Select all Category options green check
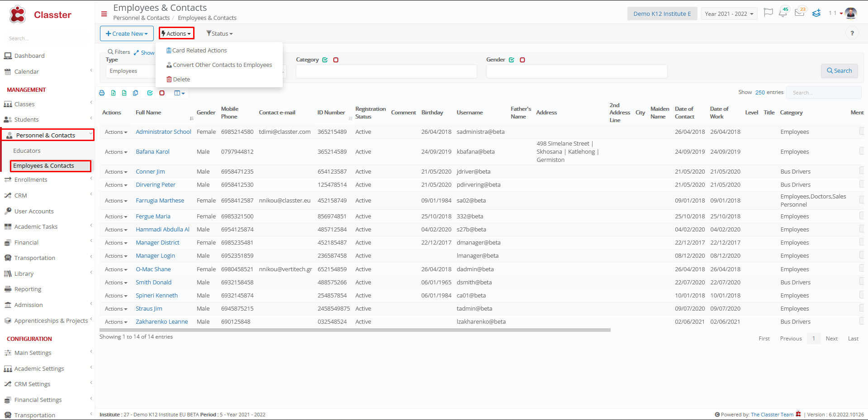Viewport: 868px width, 420px height. [325, 60]
